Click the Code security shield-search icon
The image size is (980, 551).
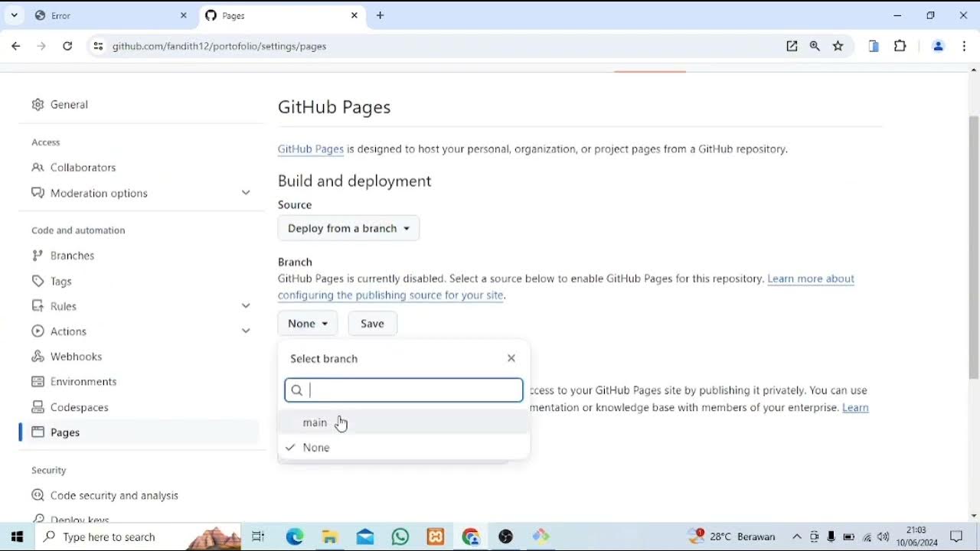38,496
